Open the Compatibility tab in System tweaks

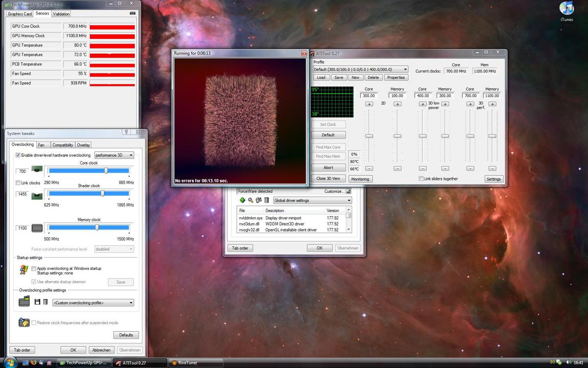tap(63, 145)
